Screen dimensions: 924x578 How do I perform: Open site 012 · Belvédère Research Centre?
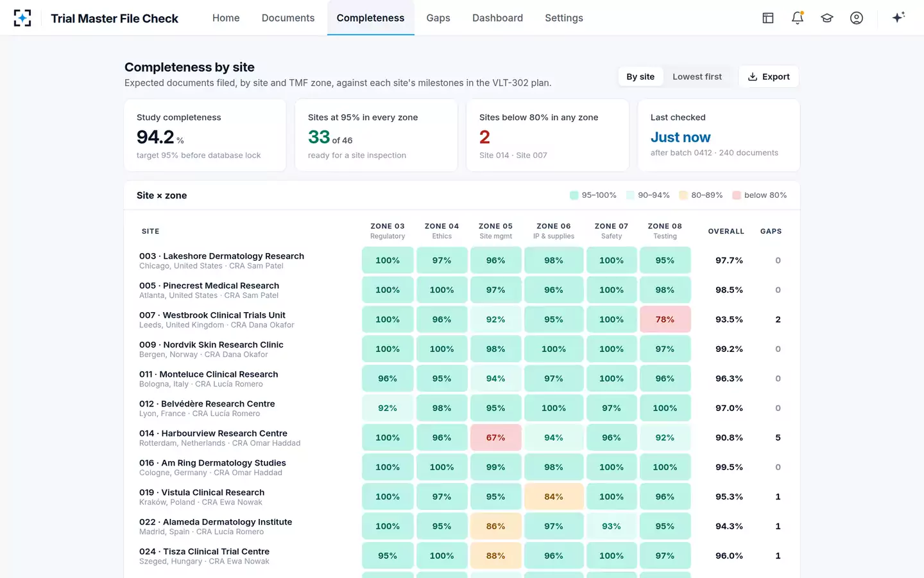coord(207,404)
